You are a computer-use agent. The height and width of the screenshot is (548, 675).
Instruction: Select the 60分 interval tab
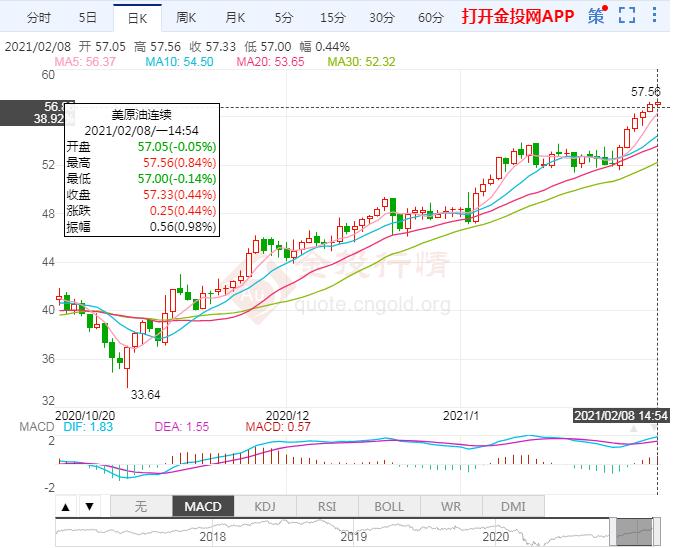[430, 17]
